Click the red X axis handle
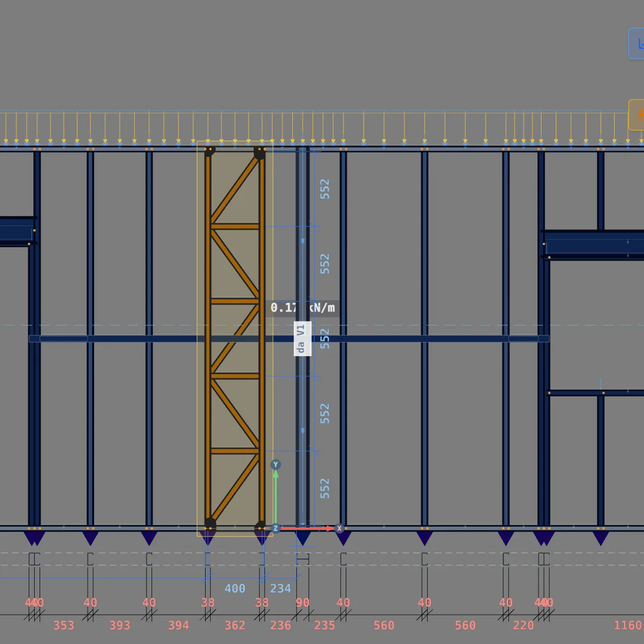The image size is (644, 644). 339,528
